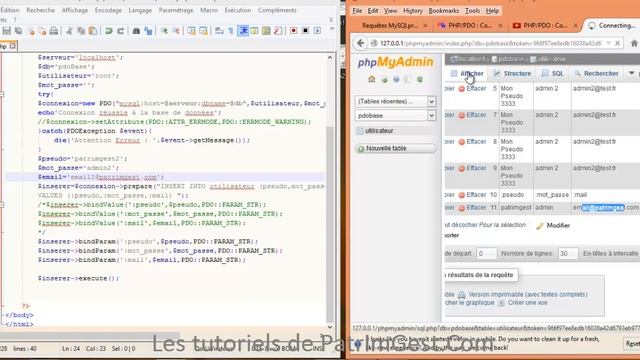Screen dimensions: 640x360
Task: Open Find with the binoculars icon
Action: pyautogui.click(x=136, y=31)
